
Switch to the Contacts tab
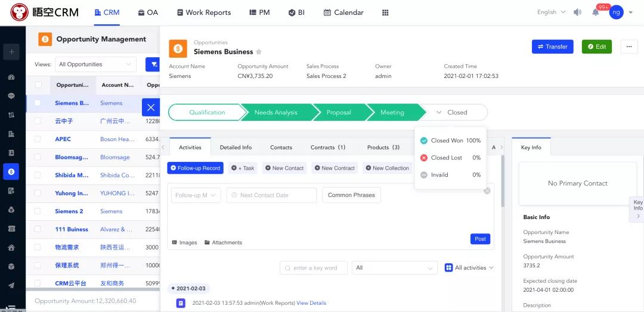281,147
